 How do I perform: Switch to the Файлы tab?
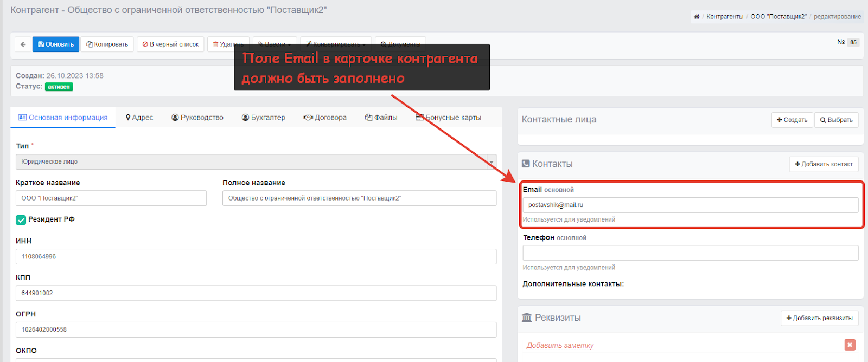click(381, 118)
